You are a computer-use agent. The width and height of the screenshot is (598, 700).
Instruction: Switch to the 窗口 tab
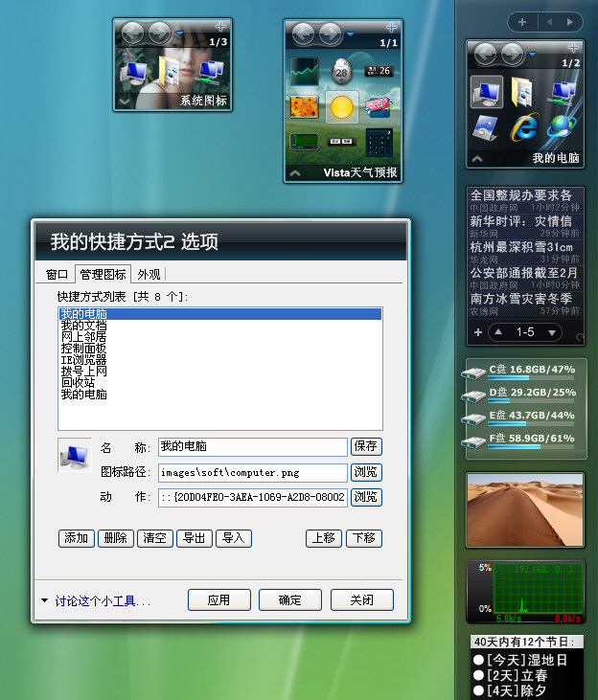[57, 274]
